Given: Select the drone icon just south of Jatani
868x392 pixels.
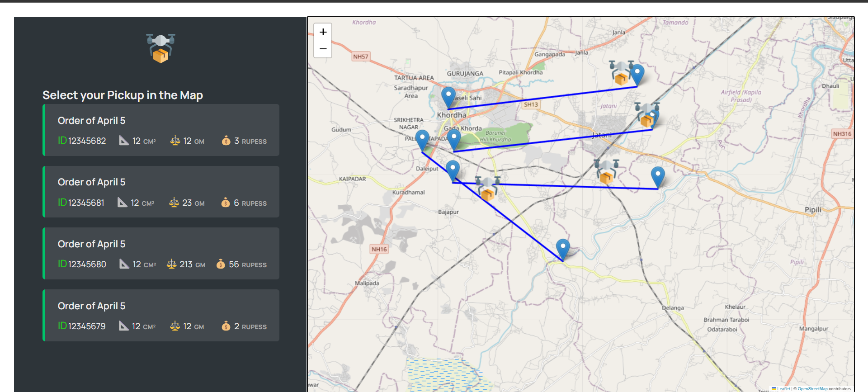Looking at the screenshot, I should [x=606, y=171].
